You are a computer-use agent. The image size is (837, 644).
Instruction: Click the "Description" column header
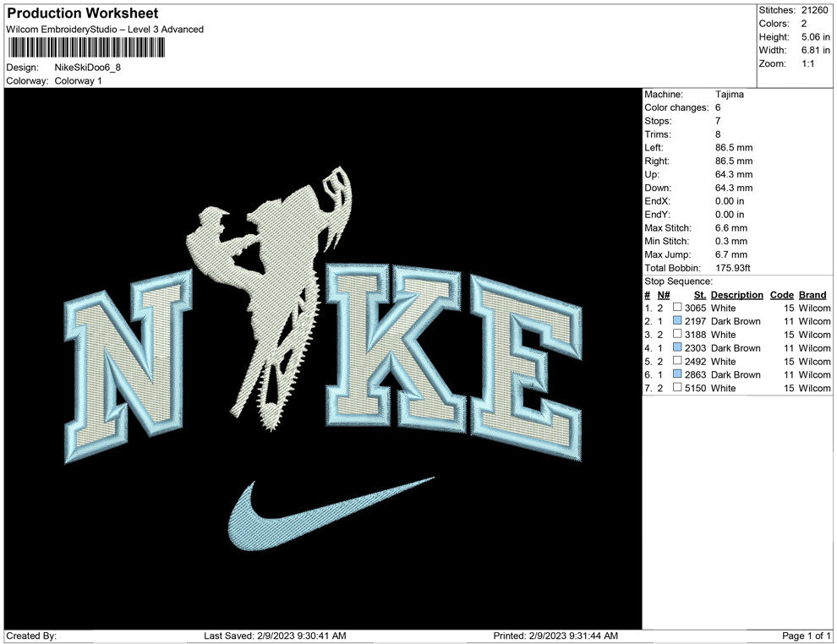point(737,294)
